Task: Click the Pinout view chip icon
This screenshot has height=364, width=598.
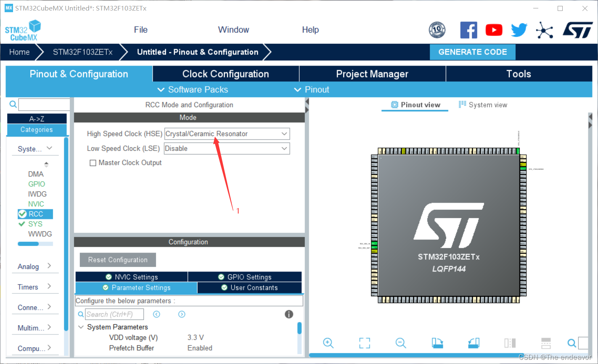Action: (394, 105)
